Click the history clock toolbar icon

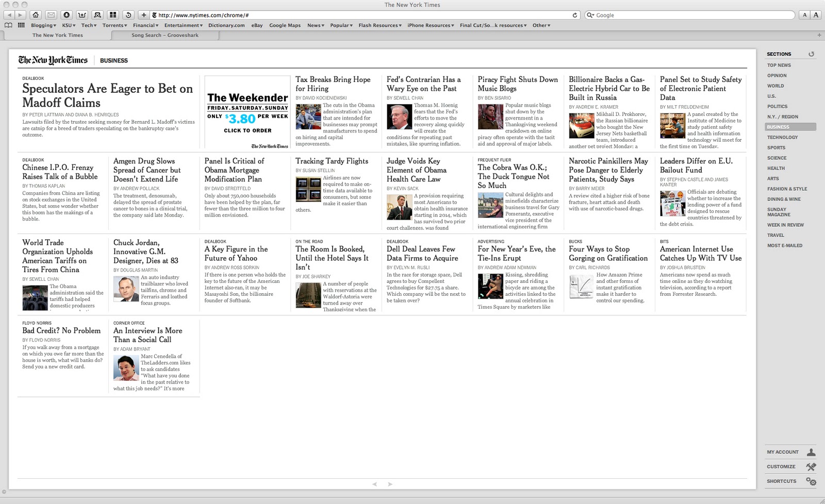pos(128,15)
